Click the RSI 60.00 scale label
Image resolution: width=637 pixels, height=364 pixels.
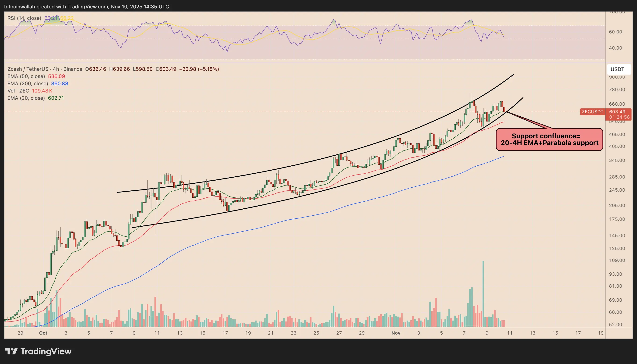click(615, 32)
